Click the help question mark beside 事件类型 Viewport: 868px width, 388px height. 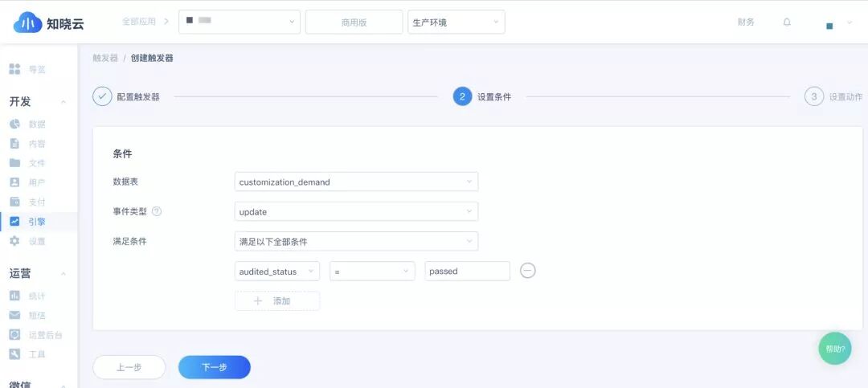157,211
